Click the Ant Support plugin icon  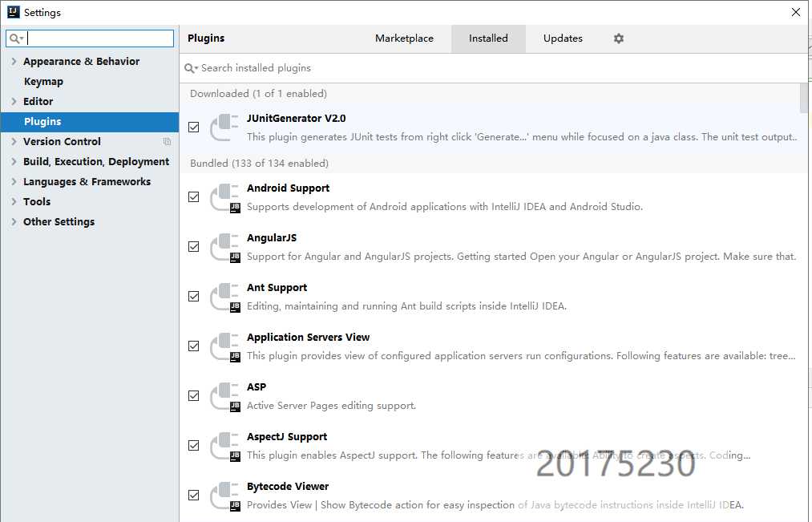pyautogui.click(x=224, y=297)
